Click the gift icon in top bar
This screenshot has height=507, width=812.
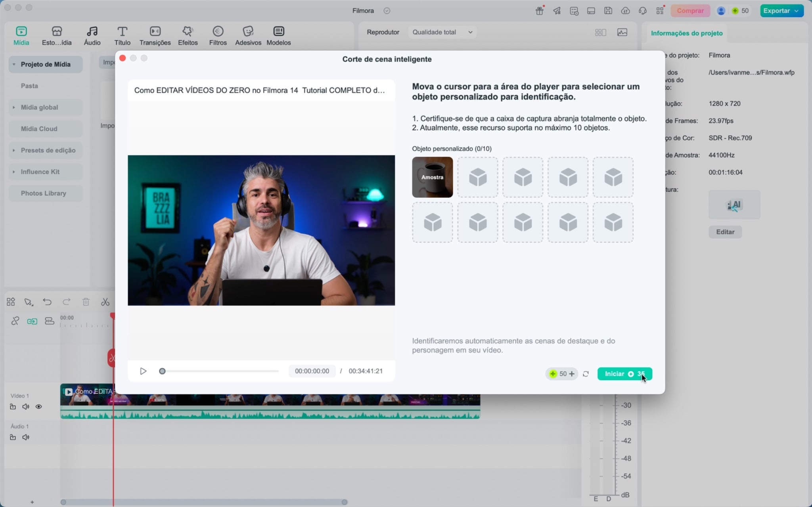click(x=540, y=11)
